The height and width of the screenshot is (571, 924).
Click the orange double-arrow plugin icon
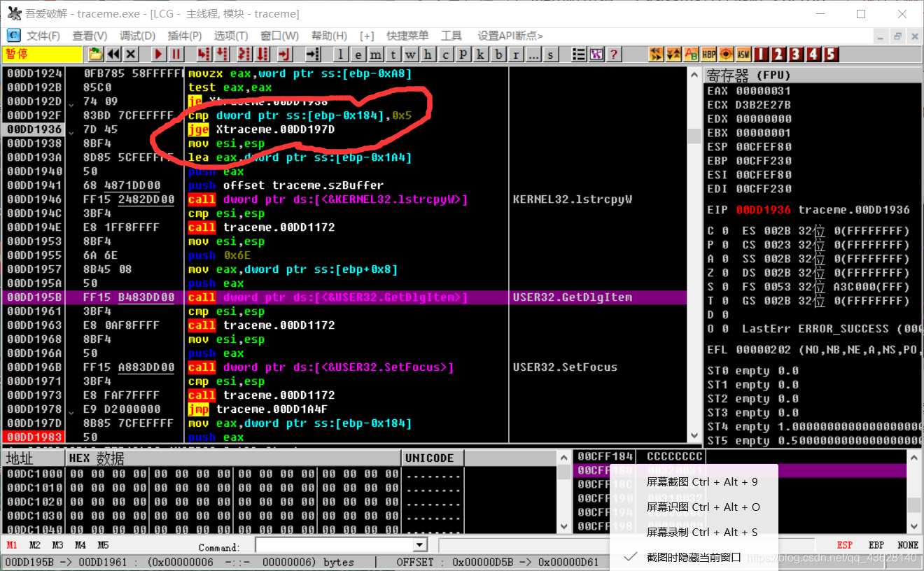(656, 54)
